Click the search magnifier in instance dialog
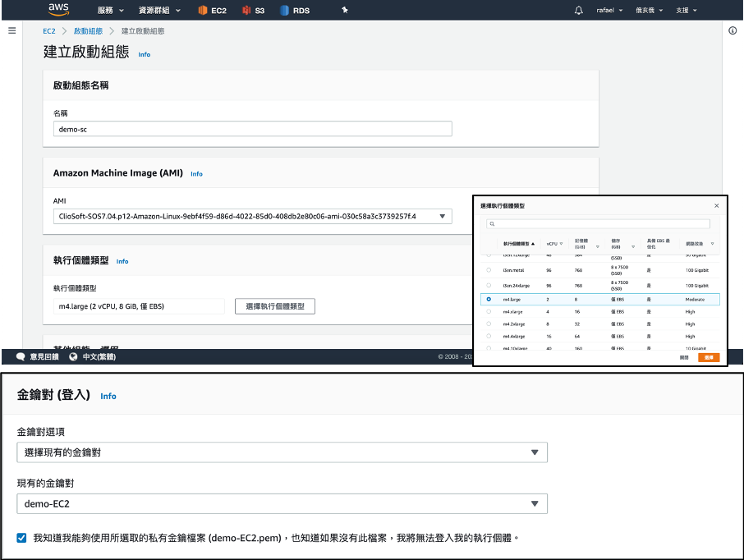Viewport: 744px width, 560px height. [x=492, y=224]
